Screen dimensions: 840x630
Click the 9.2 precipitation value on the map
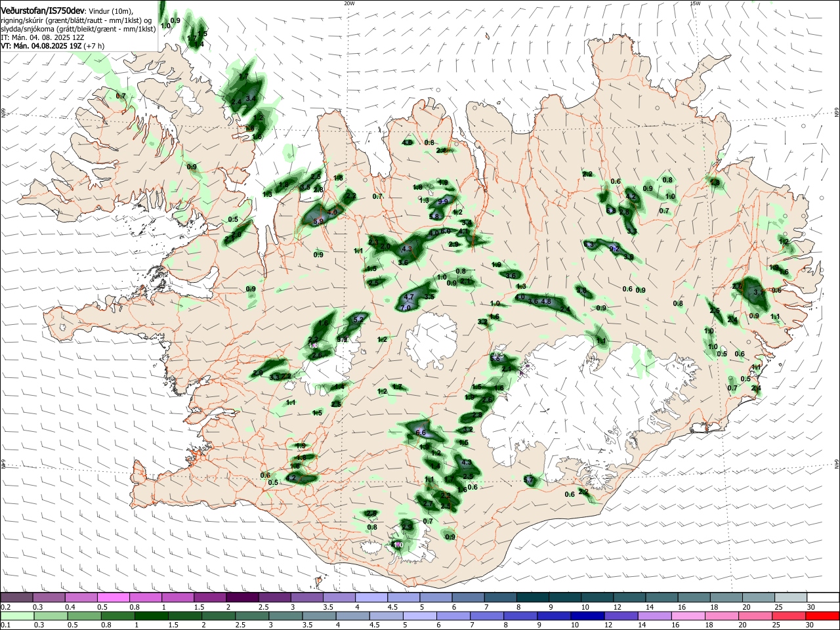tap(614, 249)
